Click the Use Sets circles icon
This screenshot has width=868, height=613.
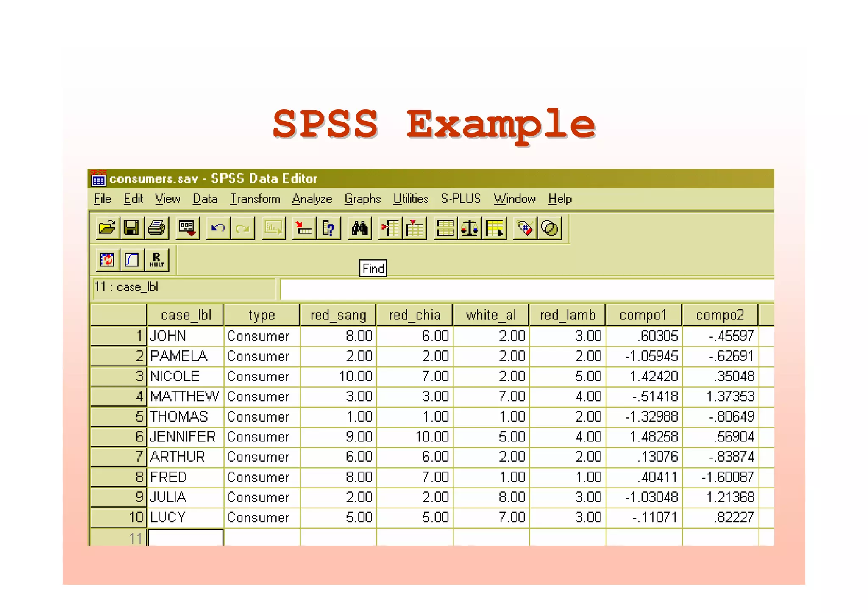pyautogui.click(x=550, y=228)
